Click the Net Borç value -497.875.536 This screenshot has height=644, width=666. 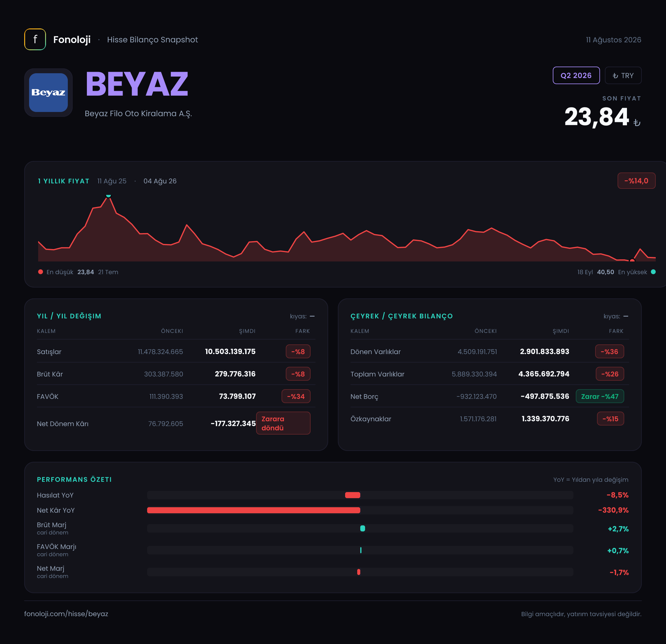(x=545, y=396)
